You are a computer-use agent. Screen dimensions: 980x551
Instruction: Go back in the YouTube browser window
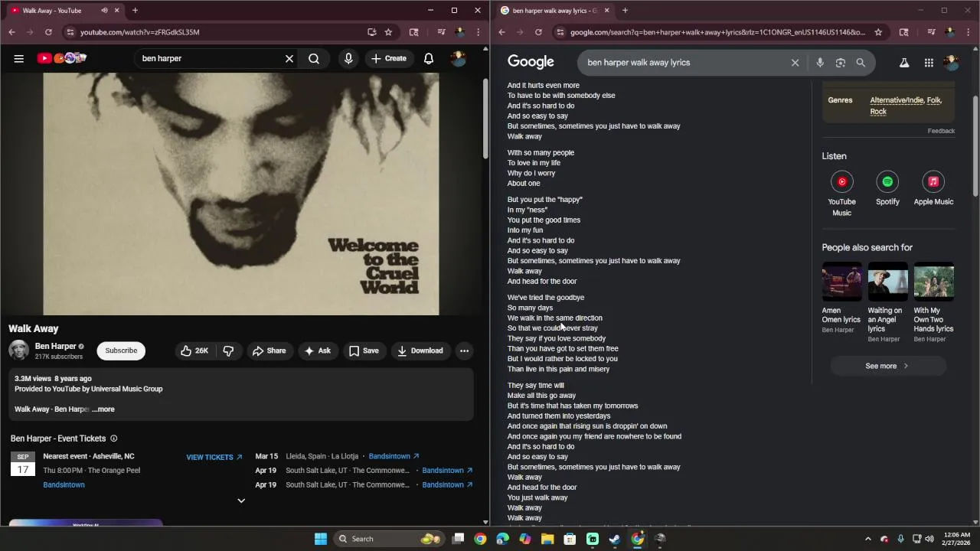(x=11, y=32)
